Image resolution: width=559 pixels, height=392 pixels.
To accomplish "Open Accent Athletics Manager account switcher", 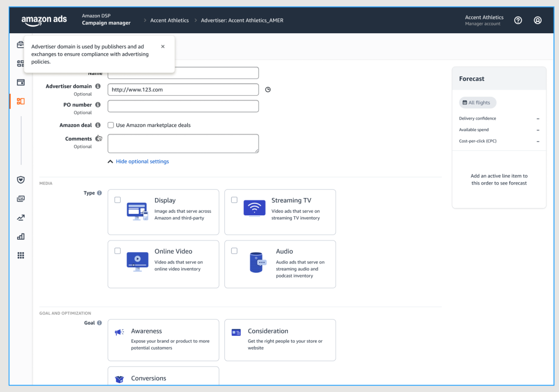I will click(484, 20).
